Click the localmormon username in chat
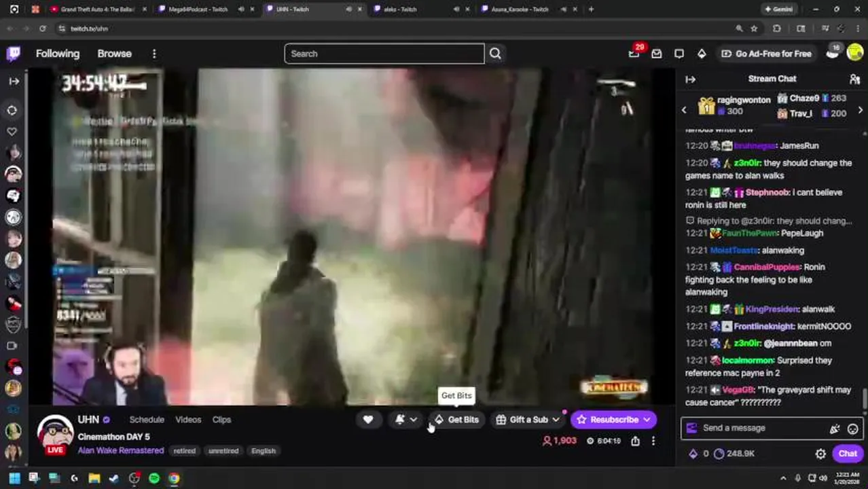Viewport: 868px width, 489px height. click(748, 360)
